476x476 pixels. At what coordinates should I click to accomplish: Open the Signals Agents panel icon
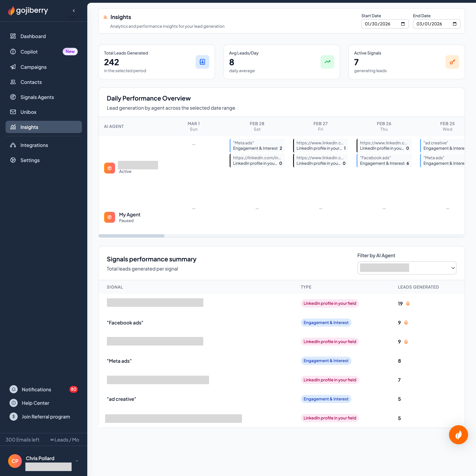pyautogui.click(x=13, y=97)
